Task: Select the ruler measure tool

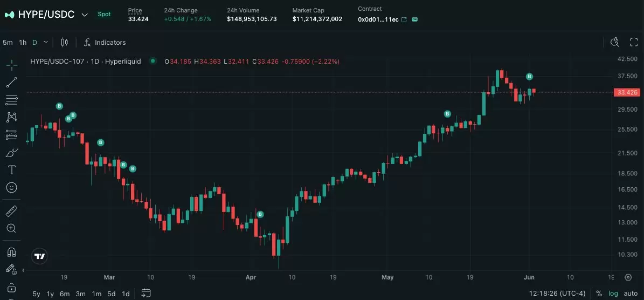Action: (x=11, y=211)
